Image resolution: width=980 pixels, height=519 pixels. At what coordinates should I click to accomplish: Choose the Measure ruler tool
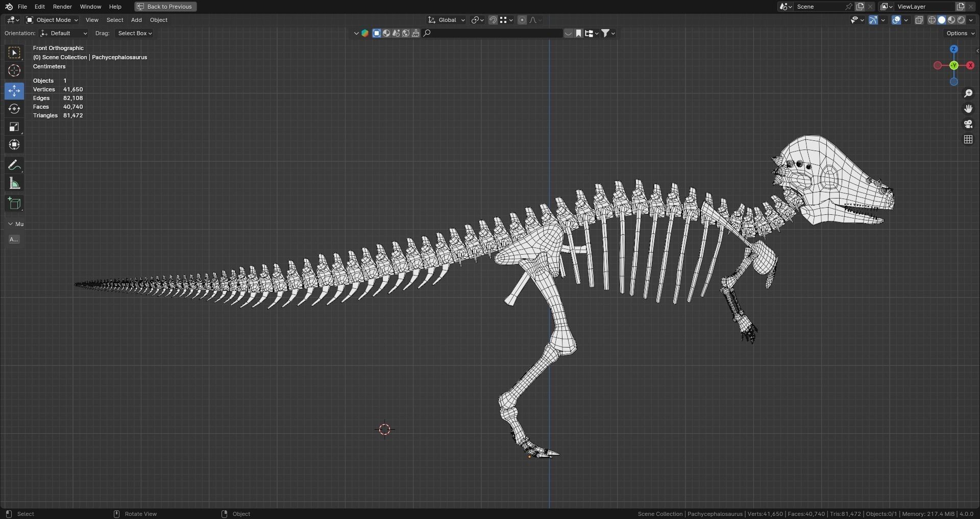(14, 183)
